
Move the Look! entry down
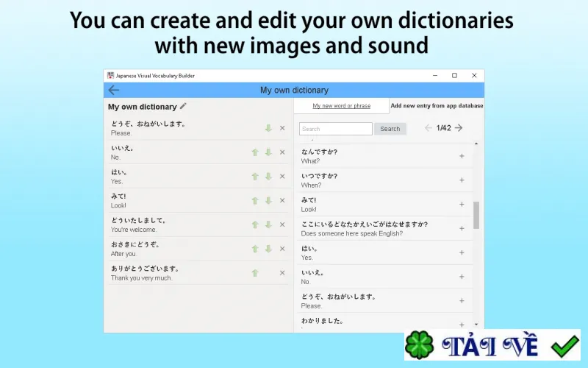[268, 200]
